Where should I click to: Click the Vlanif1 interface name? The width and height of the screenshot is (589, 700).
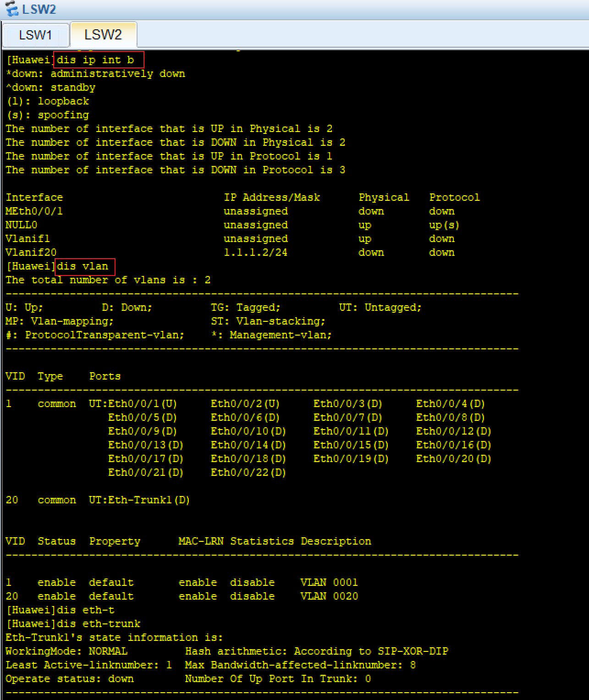click(28, 239)
